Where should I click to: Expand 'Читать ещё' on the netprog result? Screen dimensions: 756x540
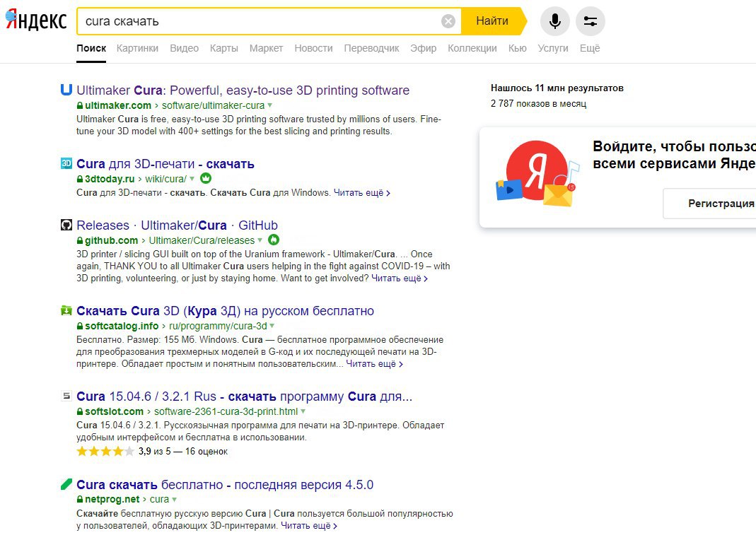(308, 526)
